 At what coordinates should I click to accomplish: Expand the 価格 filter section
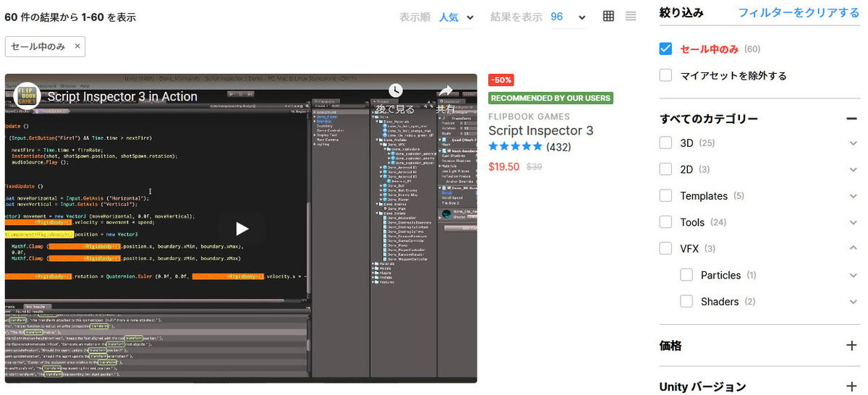[852, 346]
